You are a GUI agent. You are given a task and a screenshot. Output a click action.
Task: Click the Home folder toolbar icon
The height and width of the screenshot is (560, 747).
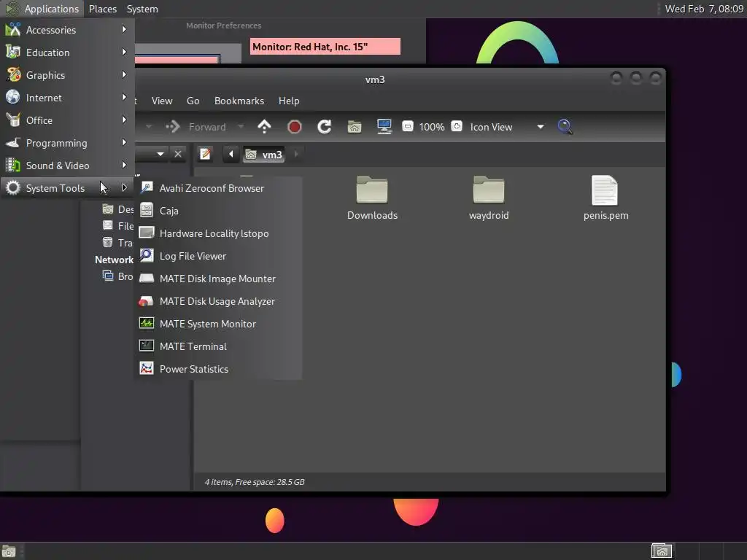tap(355, 127)
